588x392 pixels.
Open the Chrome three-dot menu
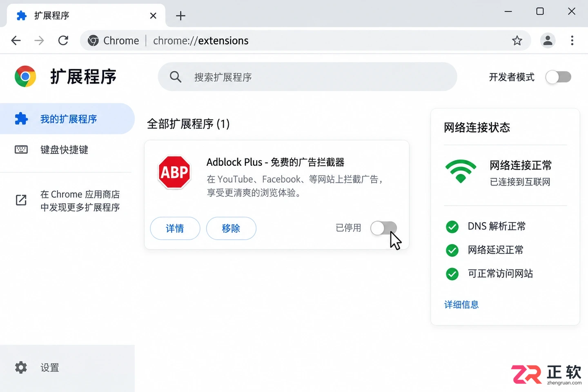tap(572, 40)
